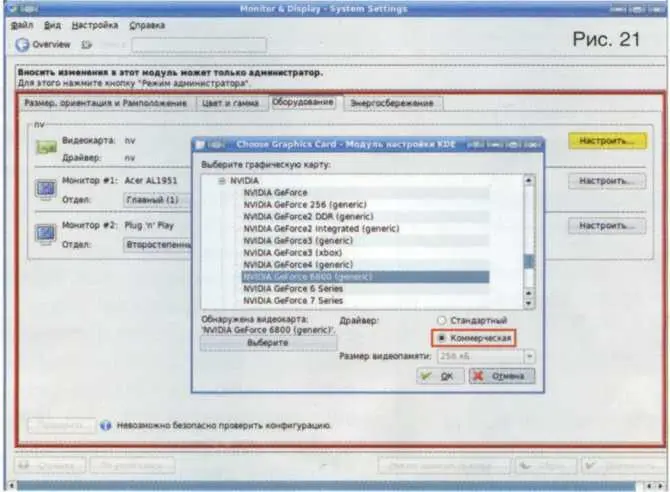
Task: Open the Файл menu
Action: click(x=22, y=25)
